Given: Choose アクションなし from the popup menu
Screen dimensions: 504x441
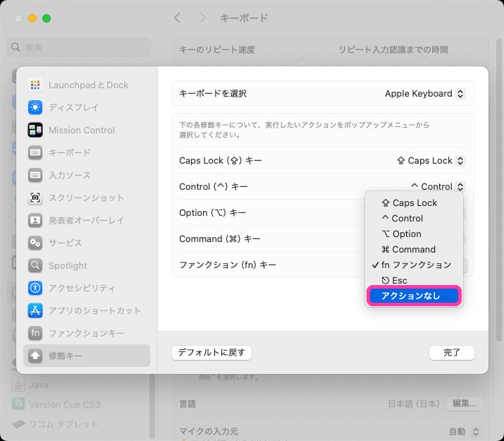Looking at the screenshot, I should 414,296.
